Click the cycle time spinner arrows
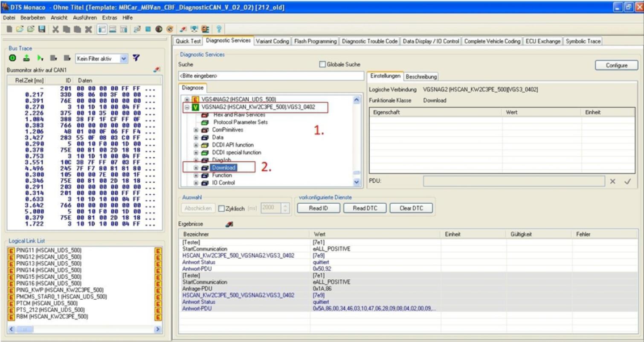 (x=285, y=209)
